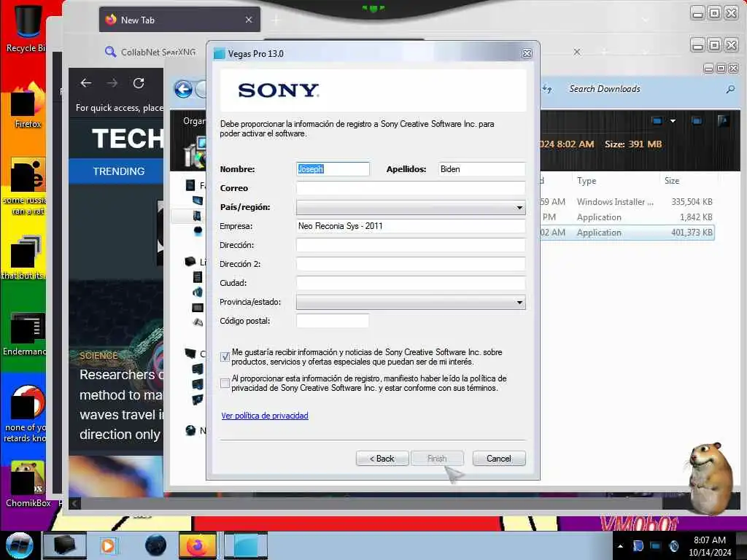Select the Windows Installer file row

tap(627, 202)
